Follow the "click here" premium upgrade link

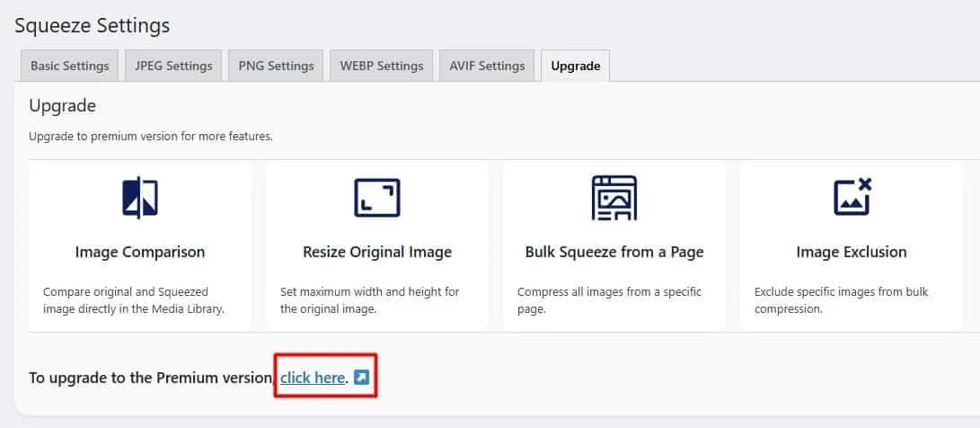click(x=313, y=378)
